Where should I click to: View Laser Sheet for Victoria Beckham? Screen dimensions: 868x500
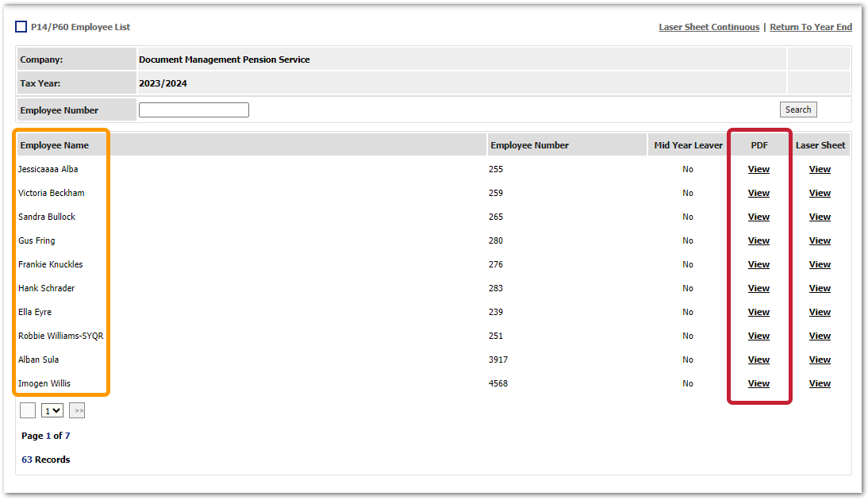coord(820,193)
